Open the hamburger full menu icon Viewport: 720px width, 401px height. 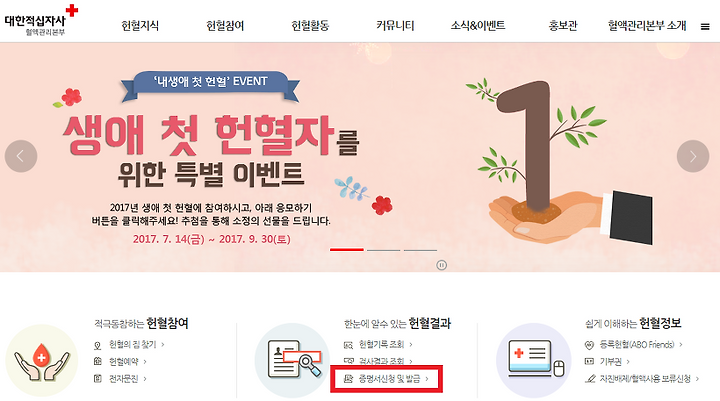[705, 27]
